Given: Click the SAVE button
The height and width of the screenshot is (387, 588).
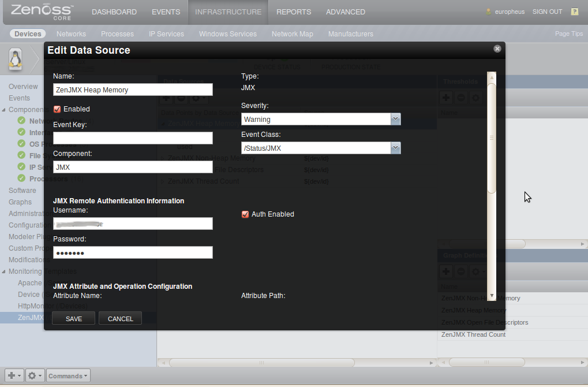Looking at the screenshot, I should (x=73, y=318).
